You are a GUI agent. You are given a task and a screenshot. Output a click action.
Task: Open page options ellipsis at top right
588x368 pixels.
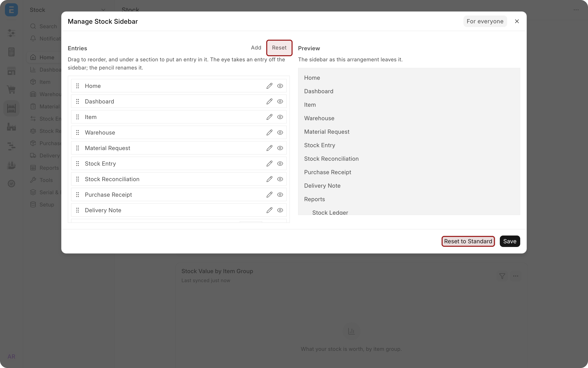576,10
